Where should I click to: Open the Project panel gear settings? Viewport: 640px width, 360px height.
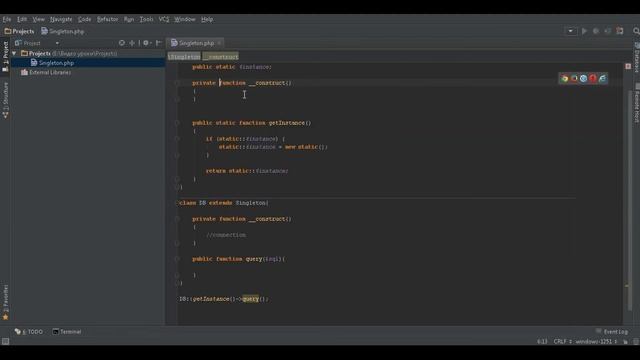tap(147, 43)
